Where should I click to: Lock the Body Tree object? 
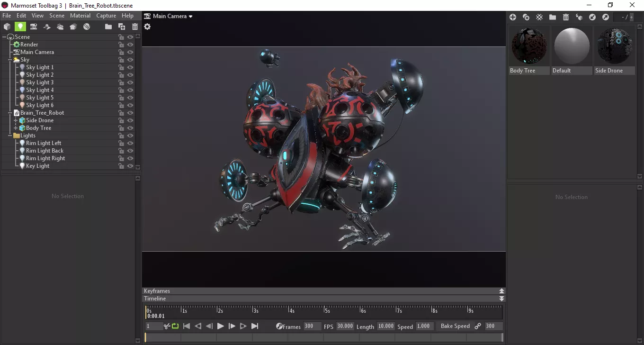(121, 128)
